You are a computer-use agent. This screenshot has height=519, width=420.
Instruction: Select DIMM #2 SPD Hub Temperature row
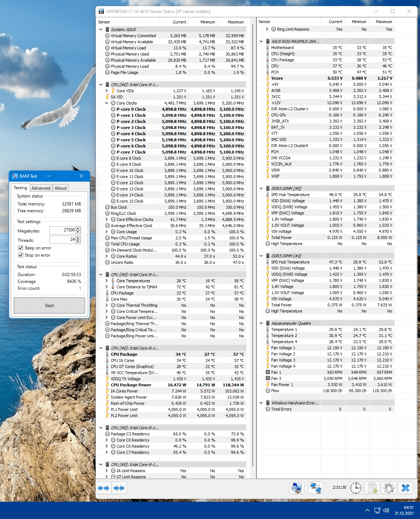click(x=326, y=262)
